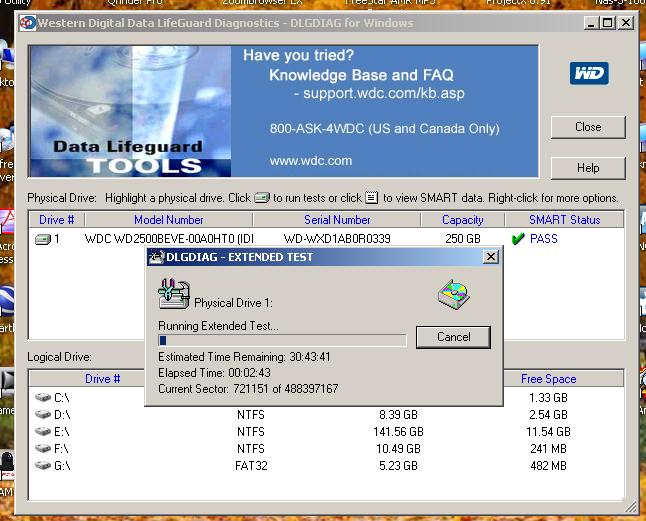Click the DLGDIAG window title bar icon

pos(28,23)
